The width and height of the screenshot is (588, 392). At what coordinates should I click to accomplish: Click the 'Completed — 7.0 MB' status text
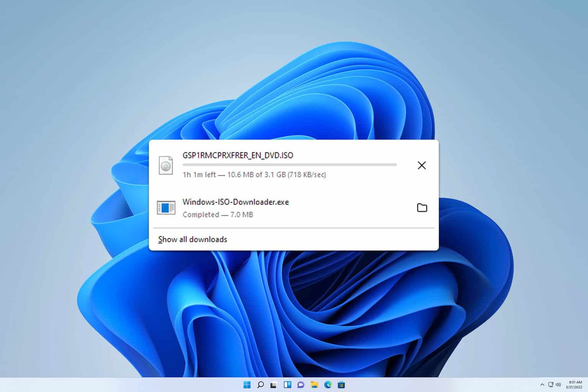[218, 215]
